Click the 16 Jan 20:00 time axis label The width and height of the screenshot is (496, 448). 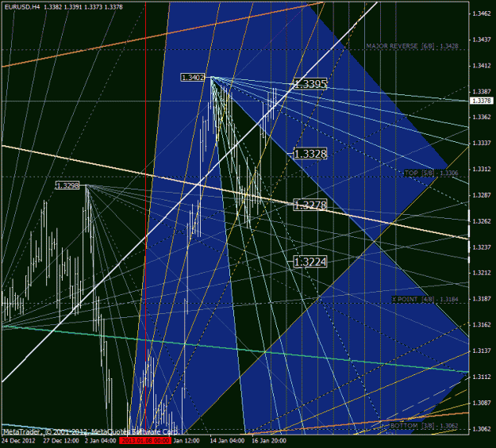click(x=269, y=440)
